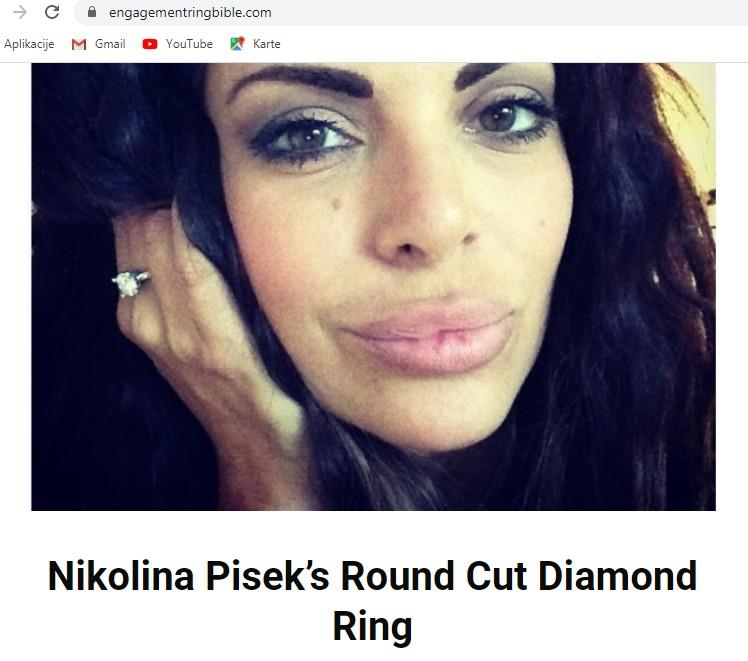
Task: Click the browser forward arrow
Action: coord(20,12)
